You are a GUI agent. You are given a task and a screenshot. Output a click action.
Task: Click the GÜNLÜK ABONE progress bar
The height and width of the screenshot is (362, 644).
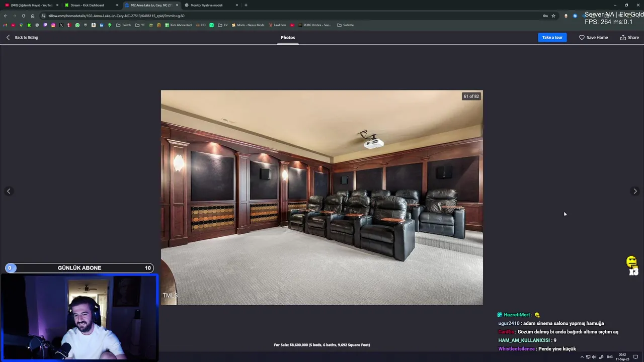point(79,268)
